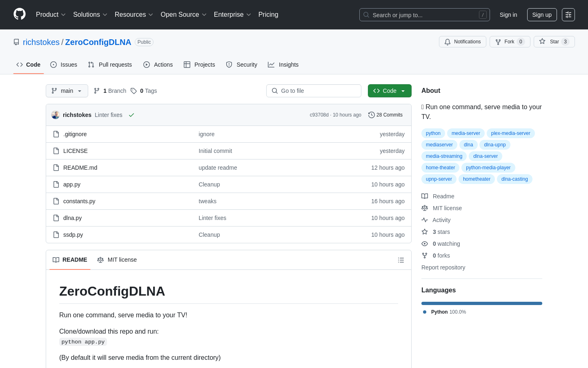Click the hometheater topic tag
Screen dimensions: 588x368
[477, 179]
